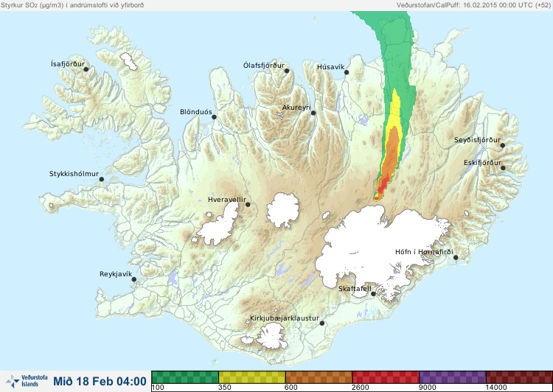Click the Reykjavík city marker dot

click(134, 279)
